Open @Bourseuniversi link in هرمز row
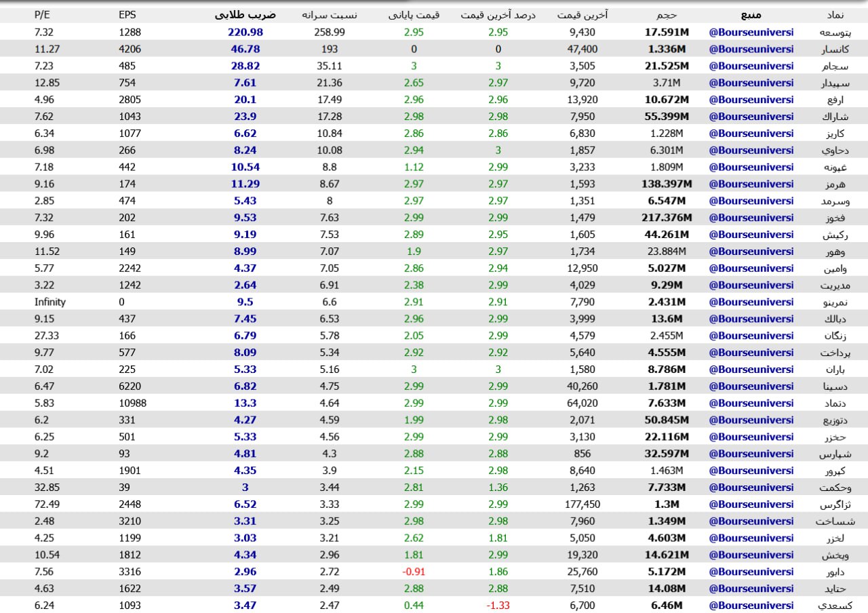The height and width of the screenshot is (613, 868). 751,184
